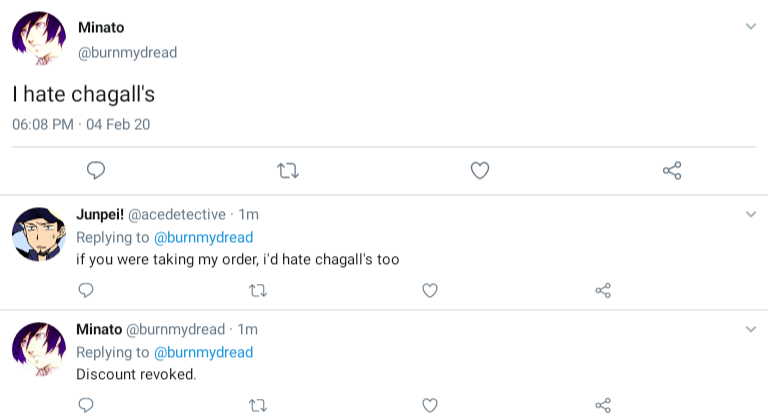This screenshot has height=417, width=768.
Task: Expand the menu arrow on Junpei's reply
Action: [x=751, y=214]
